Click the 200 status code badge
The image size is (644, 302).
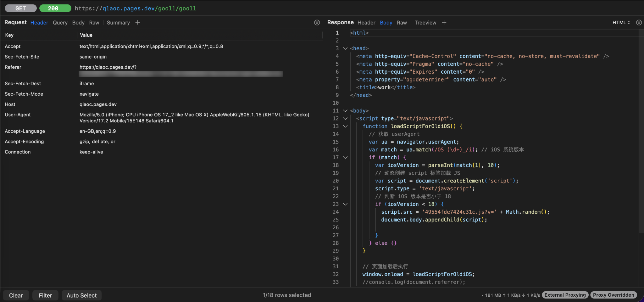coord(55,8)
